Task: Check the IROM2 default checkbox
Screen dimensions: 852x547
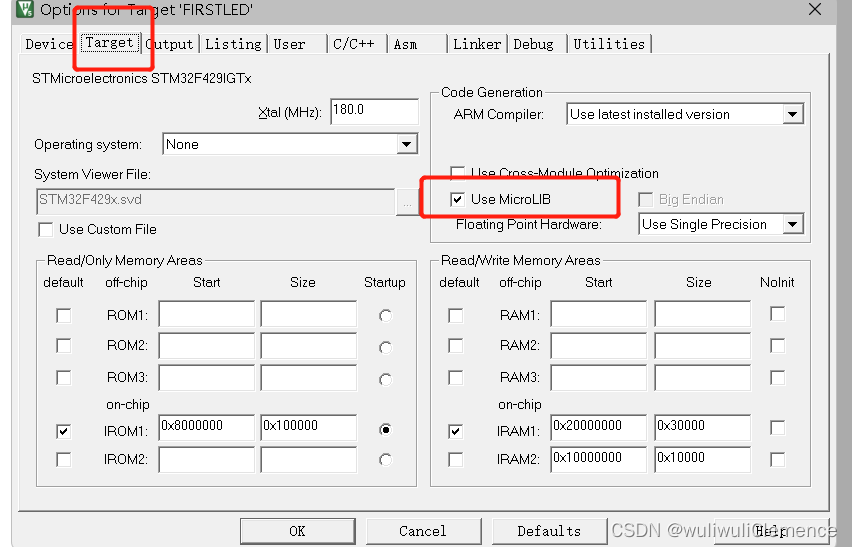Action: 64,460
